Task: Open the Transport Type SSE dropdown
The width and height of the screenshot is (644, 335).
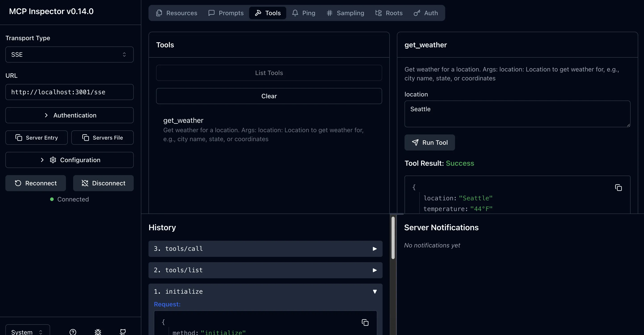Action: pyautogui.click(x=70, y=54)
